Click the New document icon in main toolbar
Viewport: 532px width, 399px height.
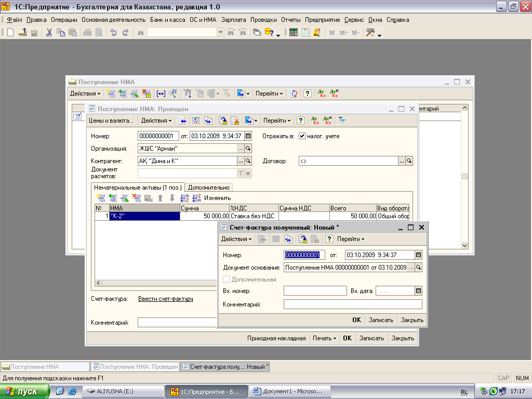pyautogui.click(x=10, y=33)
